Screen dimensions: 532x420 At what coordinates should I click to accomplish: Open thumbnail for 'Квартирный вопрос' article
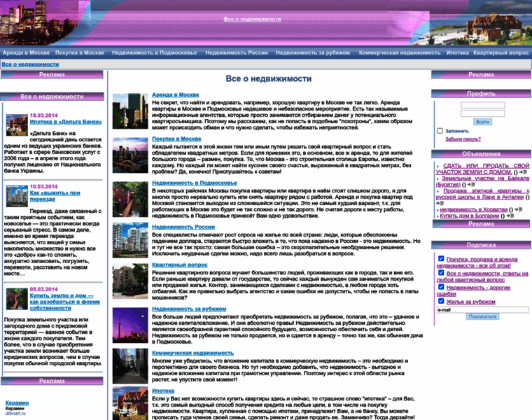click(130, 281)
